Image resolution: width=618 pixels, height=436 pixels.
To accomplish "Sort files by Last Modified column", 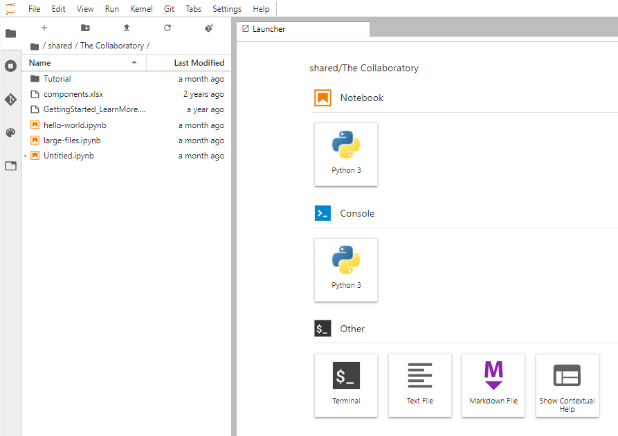I will (198, 63).
